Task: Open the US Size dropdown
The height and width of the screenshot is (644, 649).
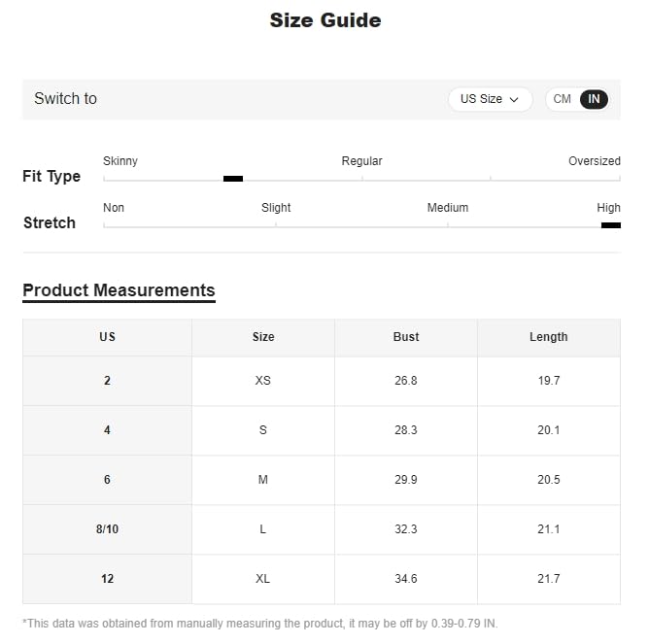Action: [490, 99]
